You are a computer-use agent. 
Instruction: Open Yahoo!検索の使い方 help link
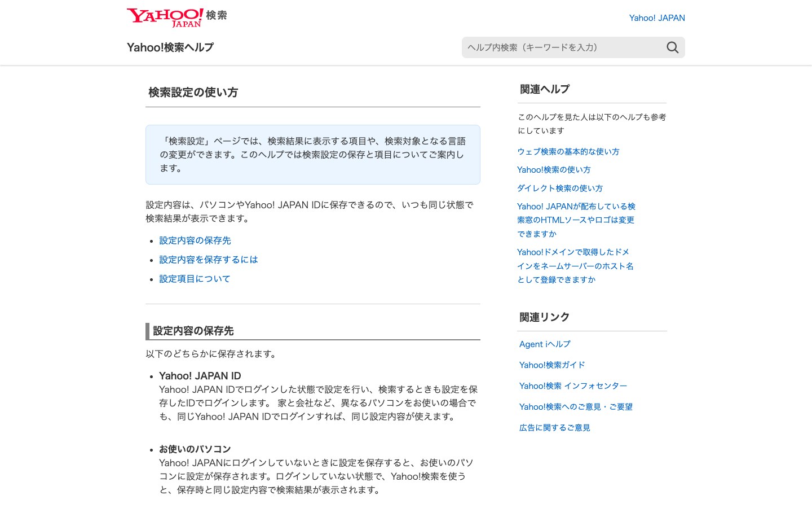[x=554, y=170]
